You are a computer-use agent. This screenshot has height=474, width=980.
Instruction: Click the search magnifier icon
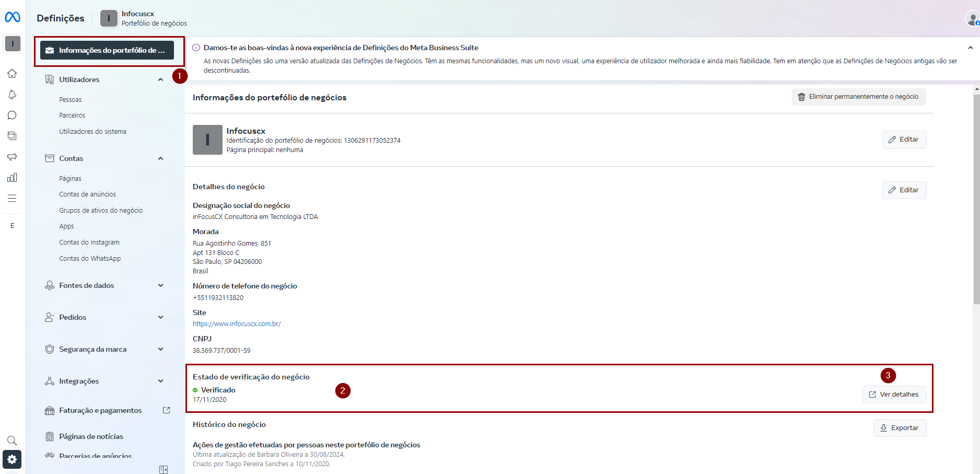coord(12,441)
